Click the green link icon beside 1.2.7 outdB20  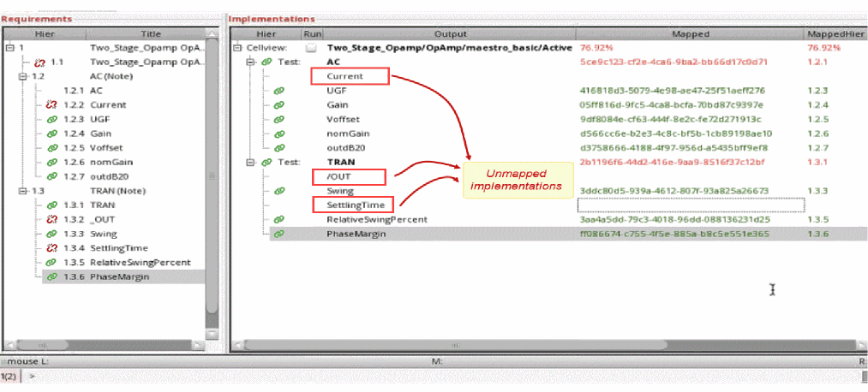pos(52,177)
